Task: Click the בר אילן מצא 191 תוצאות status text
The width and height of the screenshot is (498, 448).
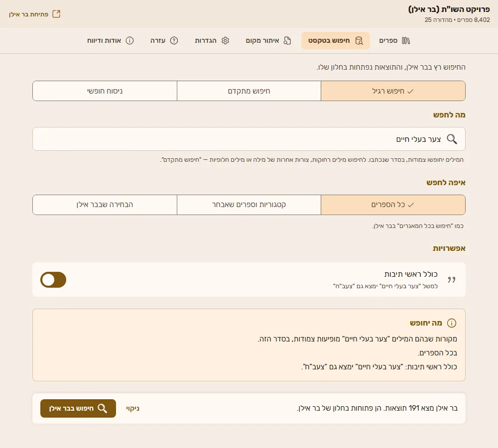Action: [x=377, y=408]
